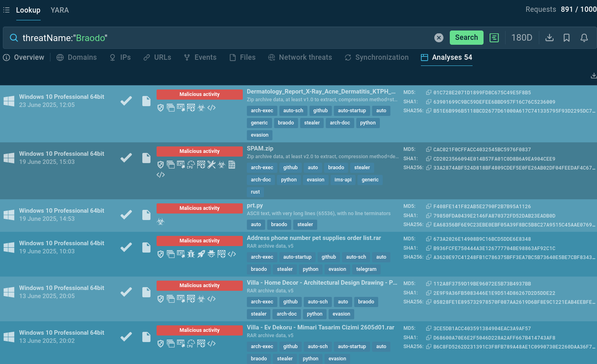Clear the search query with the X button

(439, 37)
